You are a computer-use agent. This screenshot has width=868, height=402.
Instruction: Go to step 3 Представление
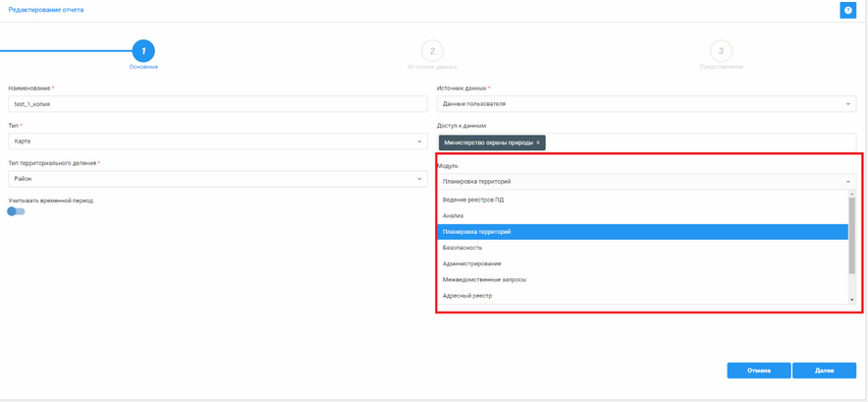pyautogui.click(x=721, y=50)
